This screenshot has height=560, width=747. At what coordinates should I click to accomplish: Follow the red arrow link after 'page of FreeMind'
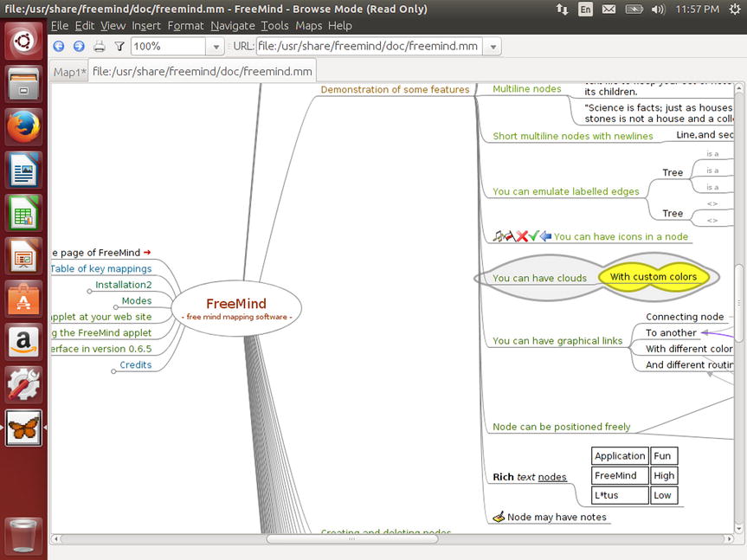coord(147,253)
